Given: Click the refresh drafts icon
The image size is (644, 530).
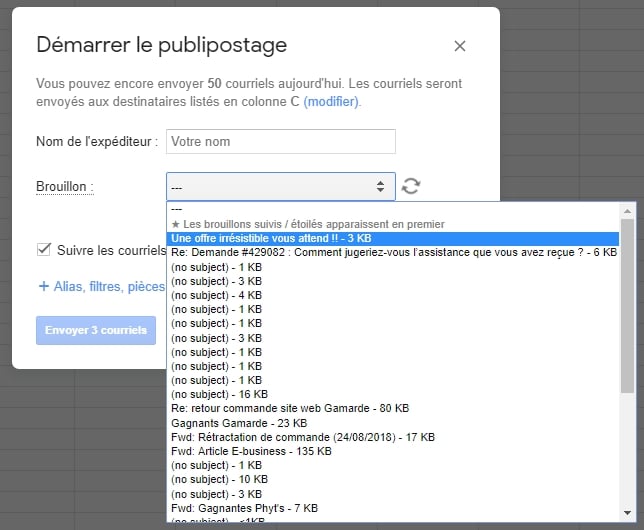Looking at the screenshot, I should point(411,186).
